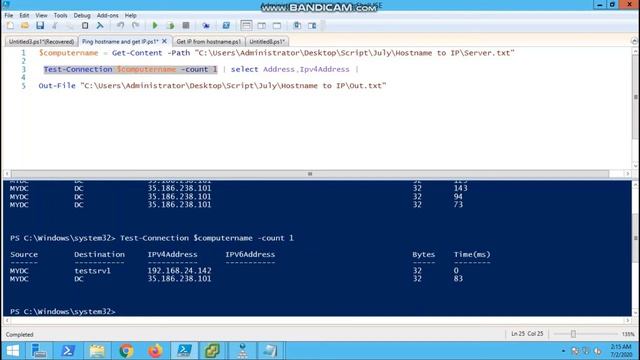Close the Ping hostname and get IP.ps1 tab
Viewport: 640px width, 360px height.
(x=164, y=41)
